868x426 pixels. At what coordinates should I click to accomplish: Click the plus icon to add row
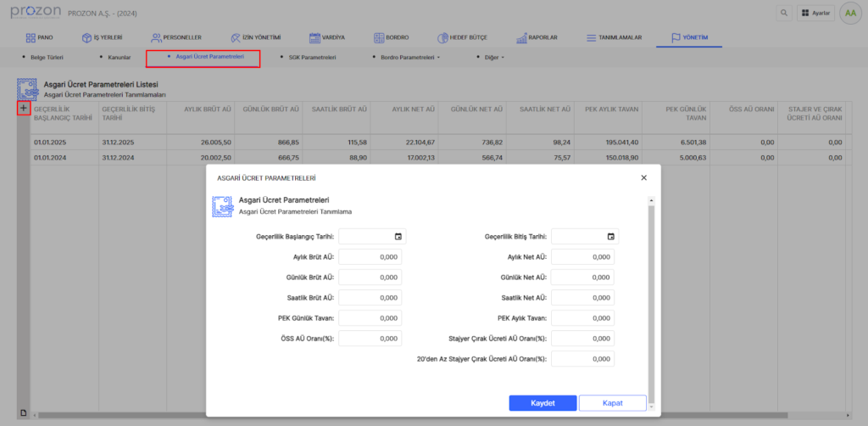(x=24, y=109)
